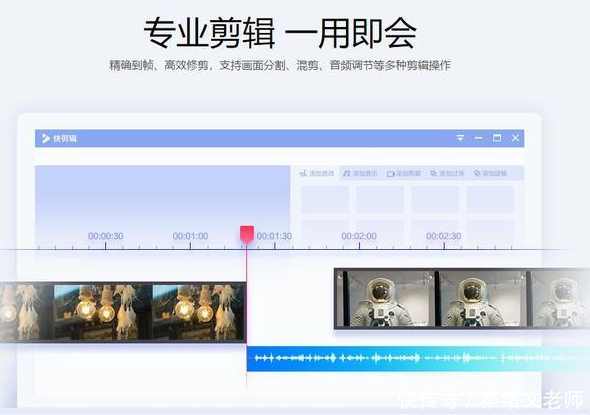This screenshot has width=590, height=415.
Task: Open the add-music tab with note icon
Action: click(360, 173)
